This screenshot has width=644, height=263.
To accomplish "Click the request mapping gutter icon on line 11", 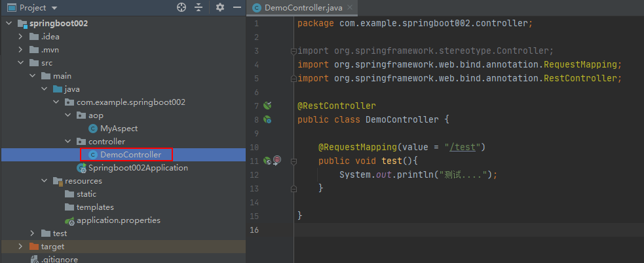I will pyautogui.click(x=267, y=160).
